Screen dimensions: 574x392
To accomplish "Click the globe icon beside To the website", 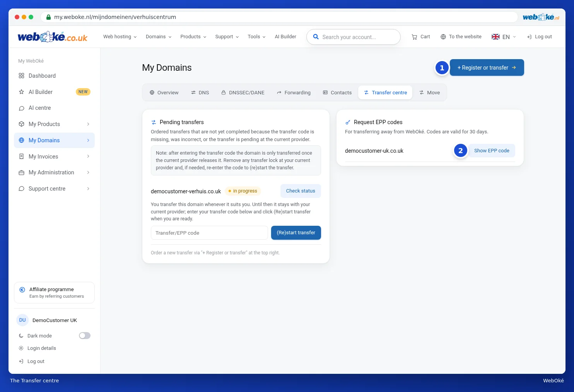I will click(443, 37).
